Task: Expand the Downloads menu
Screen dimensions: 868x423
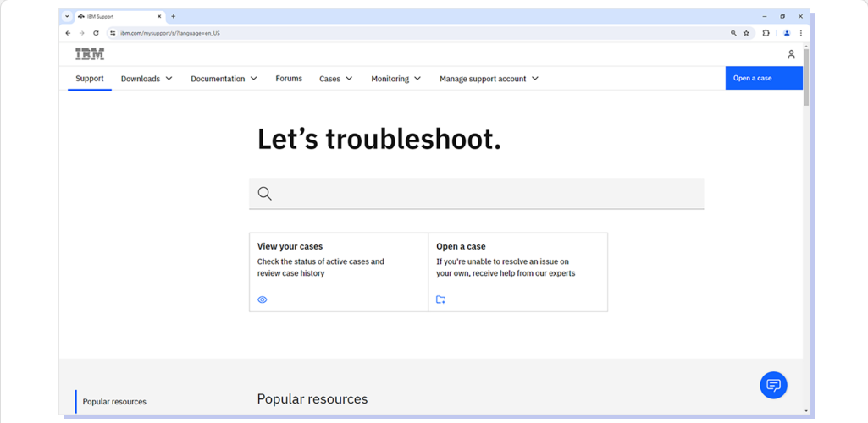Action: point(147,79)
